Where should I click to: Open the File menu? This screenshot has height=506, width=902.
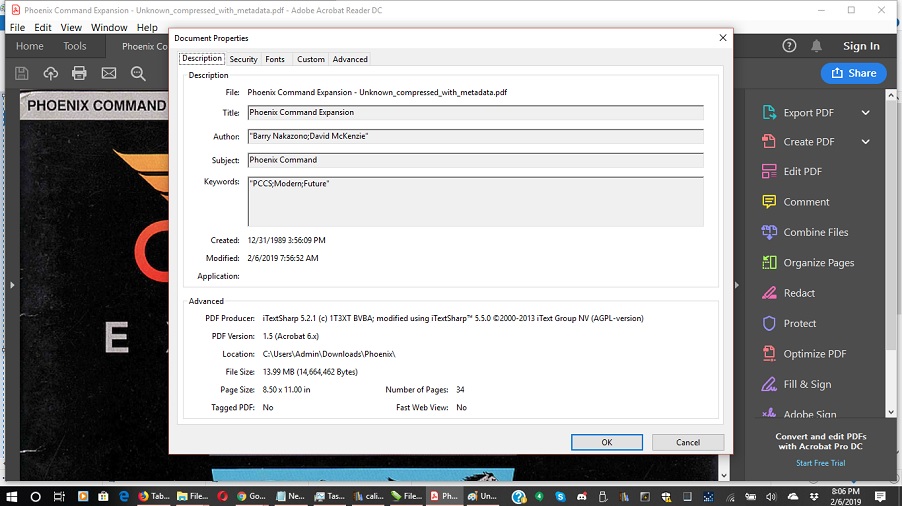[x=17, y=28]
